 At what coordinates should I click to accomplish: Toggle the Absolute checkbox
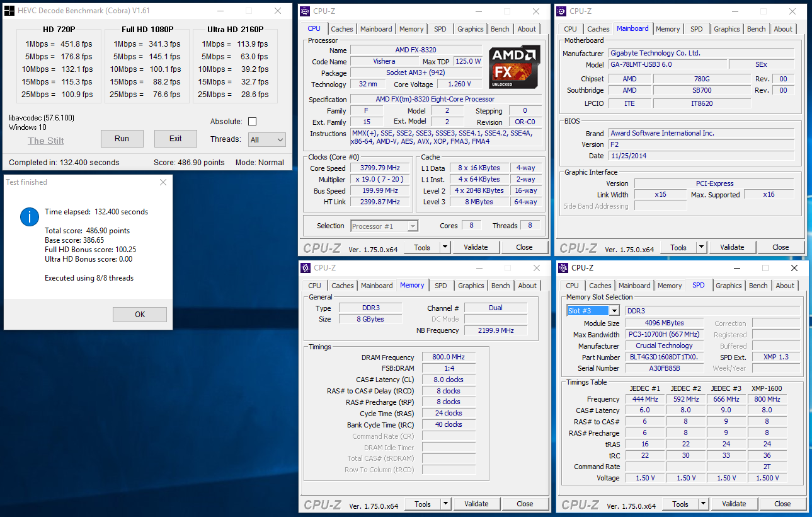tap(252, 122)
